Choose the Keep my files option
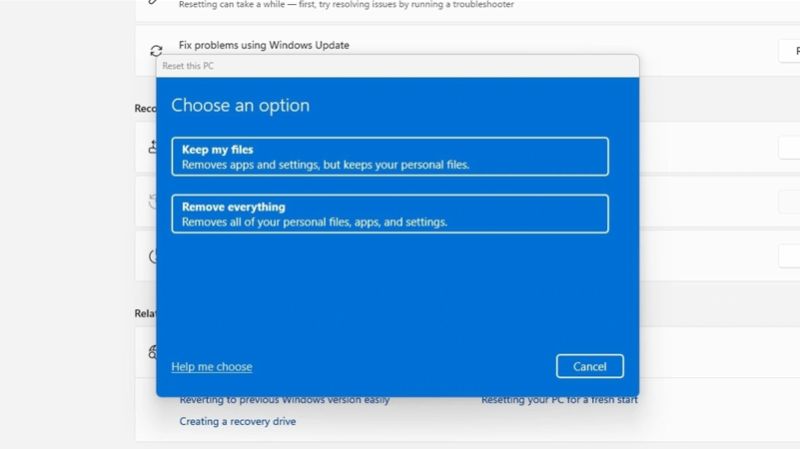The width and height of the screenshot is (800, 449). [x=390, y=157]
